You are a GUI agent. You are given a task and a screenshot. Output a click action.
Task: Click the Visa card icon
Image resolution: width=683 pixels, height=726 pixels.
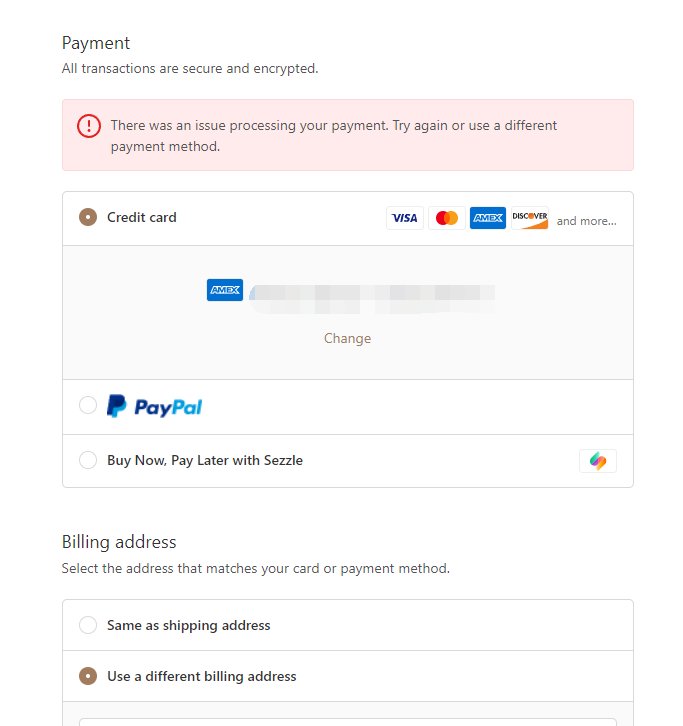(405, 218)
